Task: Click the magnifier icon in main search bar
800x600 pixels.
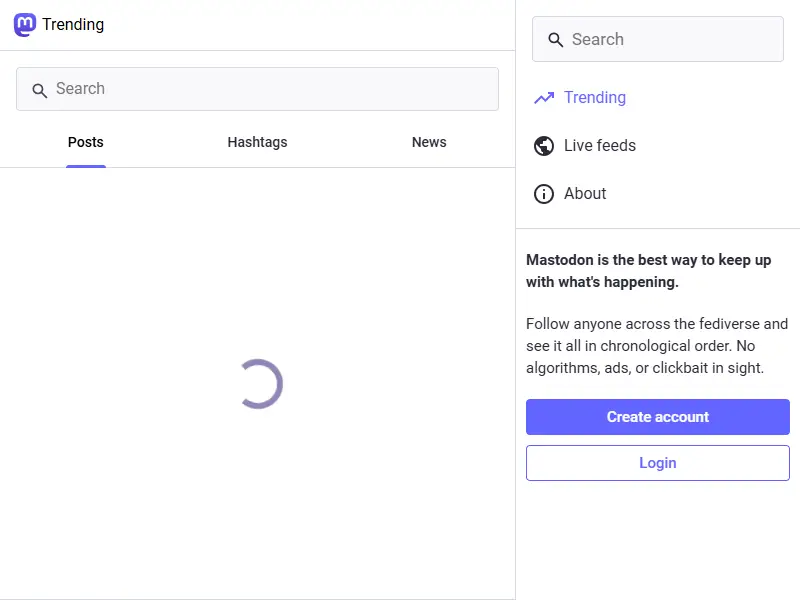Action: click(39, 90)
